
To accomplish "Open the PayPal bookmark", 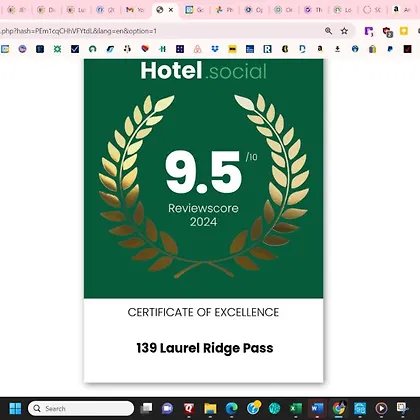I will coord(390,49).
